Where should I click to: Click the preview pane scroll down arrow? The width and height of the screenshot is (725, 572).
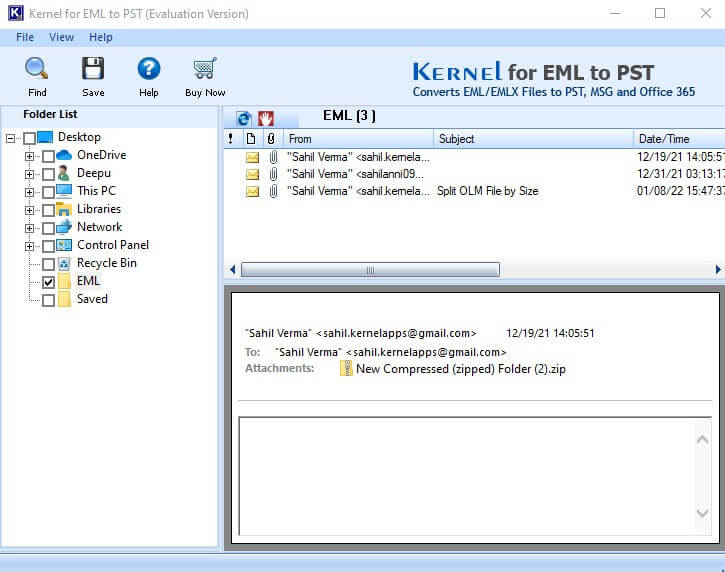[x=702, y=513]
